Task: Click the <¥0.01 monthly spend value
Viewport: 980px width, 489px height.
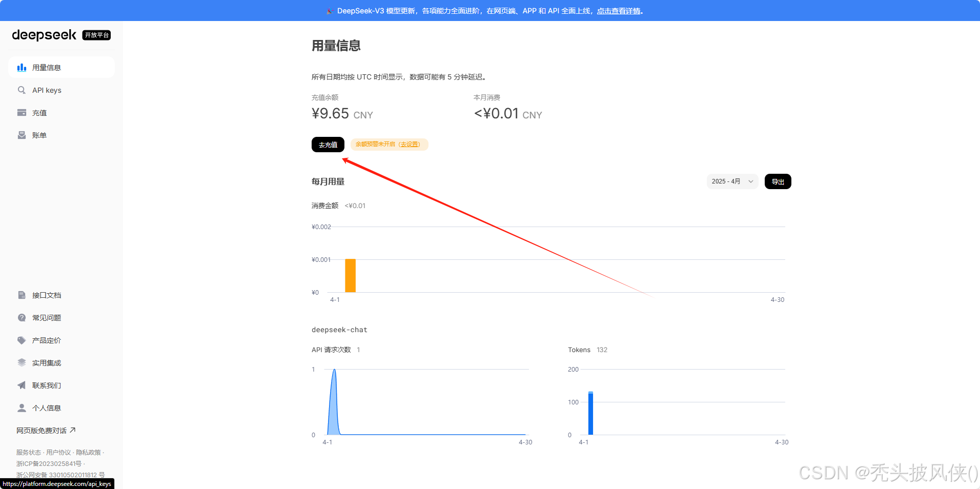Action: (x=496, y=113)
